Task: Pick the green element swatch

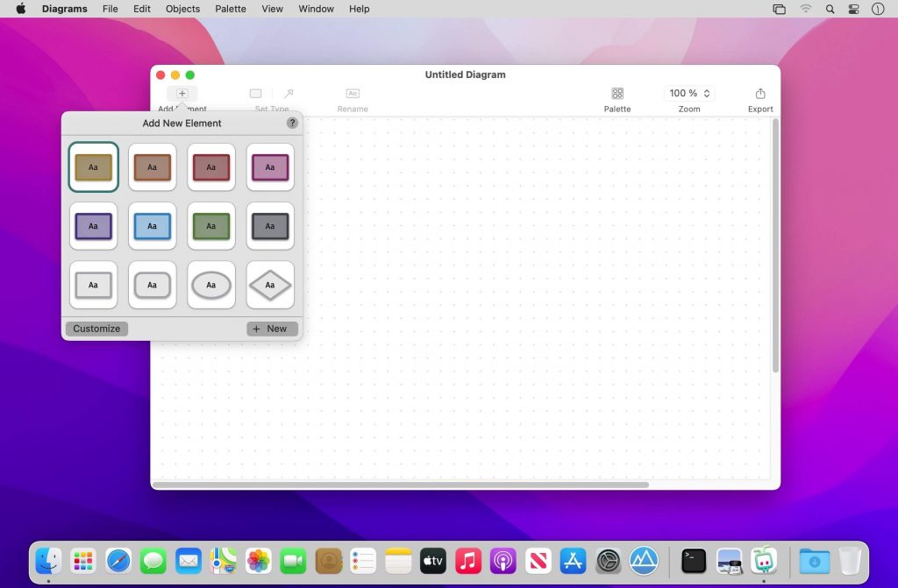Action: [211, 226]
